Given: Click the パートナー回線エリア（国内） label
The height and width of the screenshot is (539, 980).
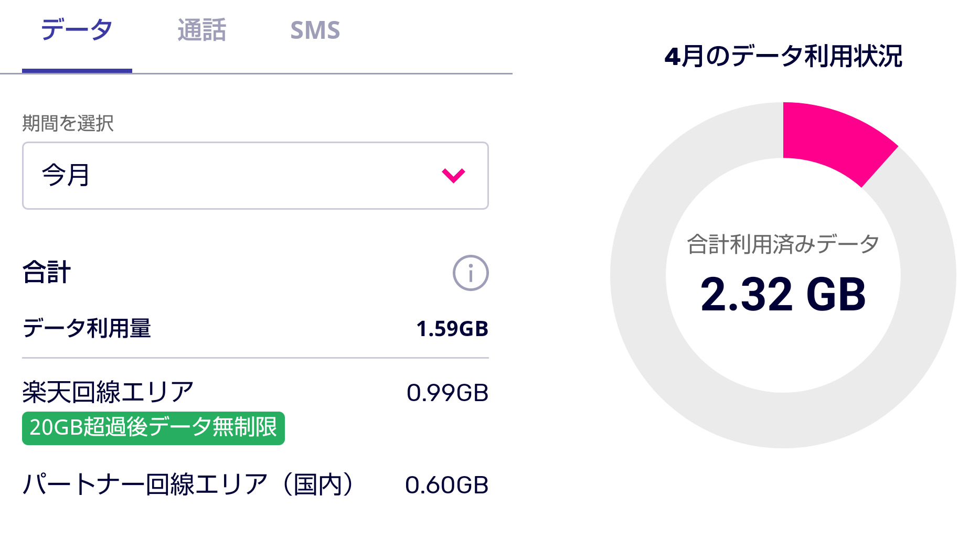Looking at the screenshot, I should [190, 484].
